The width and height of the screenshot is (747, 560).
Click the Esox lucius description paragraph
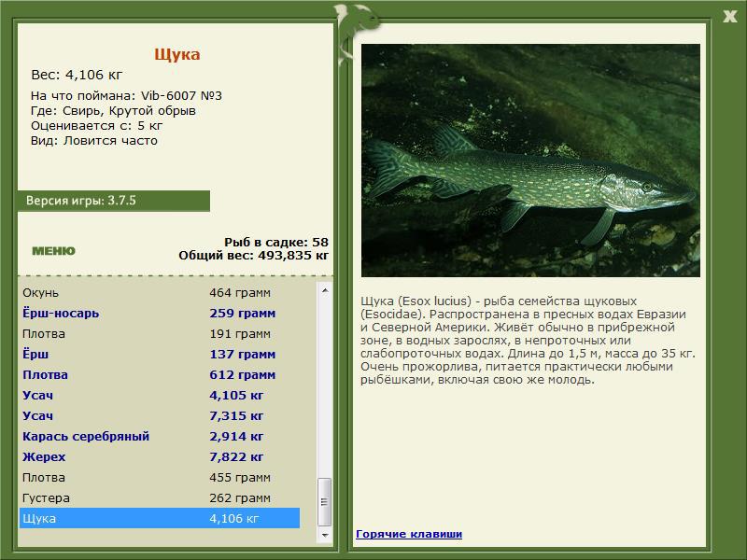pos(528,340)
